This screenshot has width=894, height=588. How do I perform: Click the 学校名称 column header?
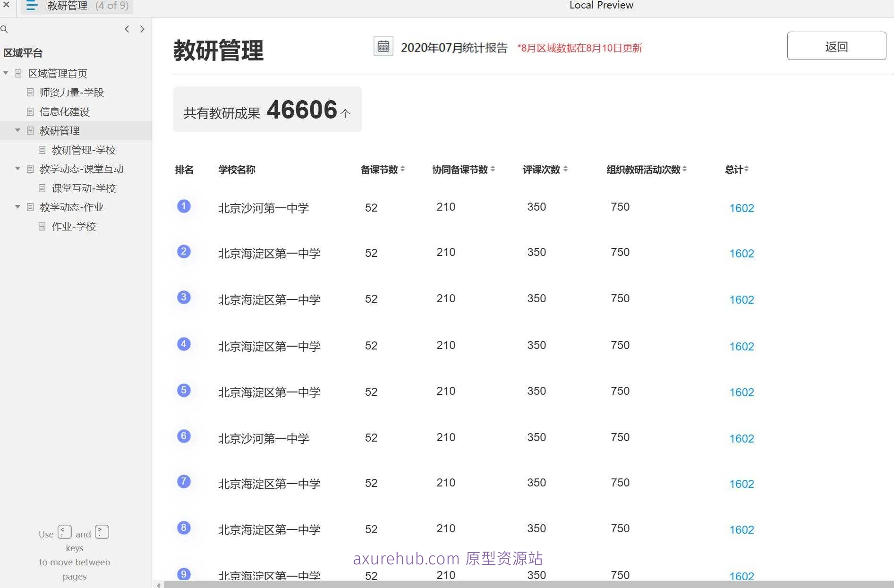(x=237, y=170)
